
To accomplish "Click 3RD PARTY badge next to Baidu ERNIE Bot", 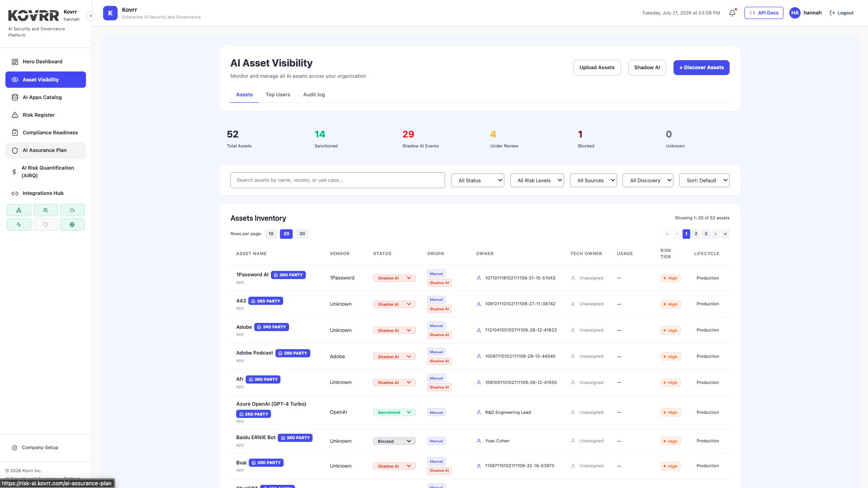I will click(x=295, y=438).
